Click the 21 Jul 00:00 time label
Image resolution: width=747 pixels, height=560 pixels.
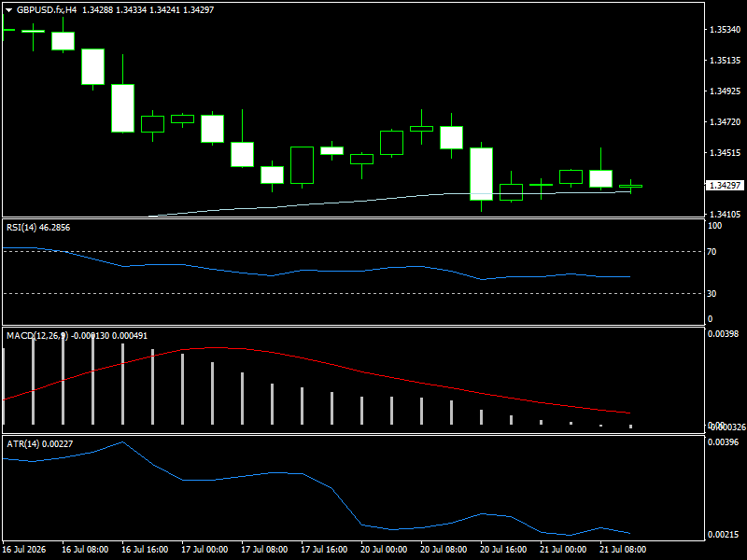(x=563, y=550)
